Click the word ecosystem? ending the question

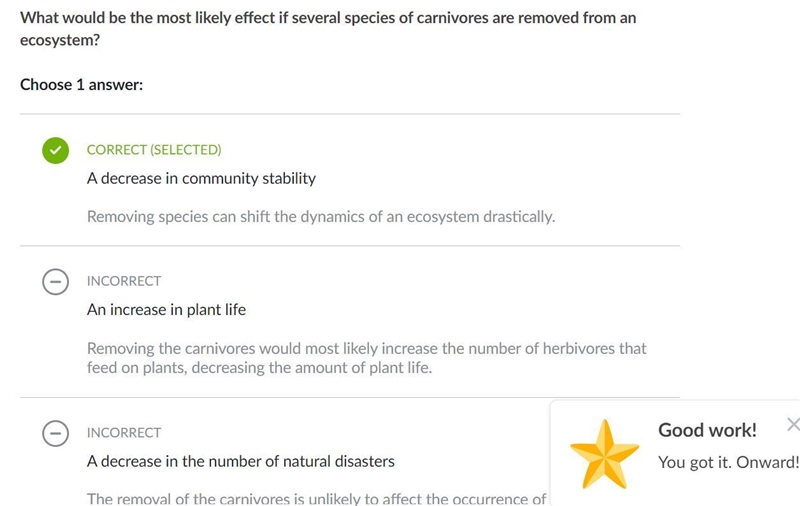[x=60, y=40]
